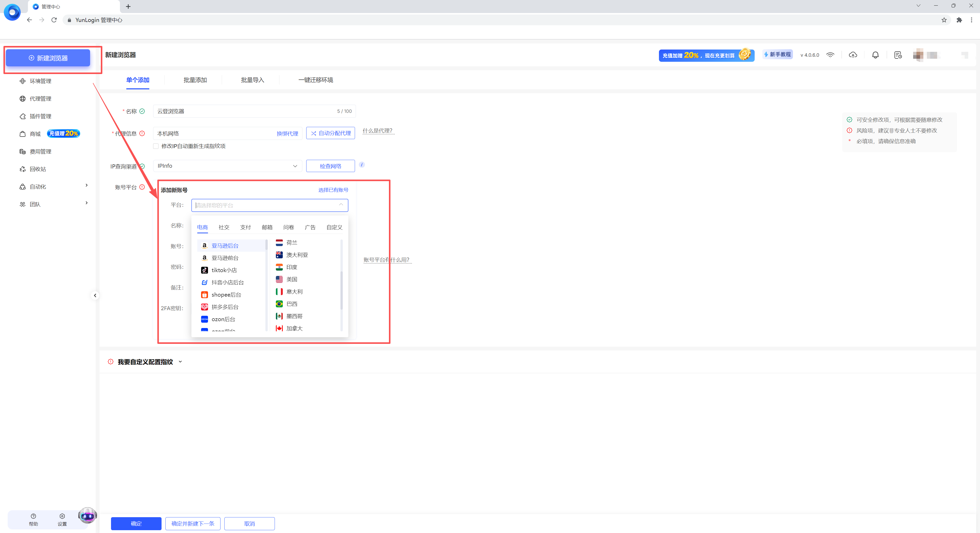Click the cloud upload icon in header
The image size is (980, 533).
(x=853, y=55)
